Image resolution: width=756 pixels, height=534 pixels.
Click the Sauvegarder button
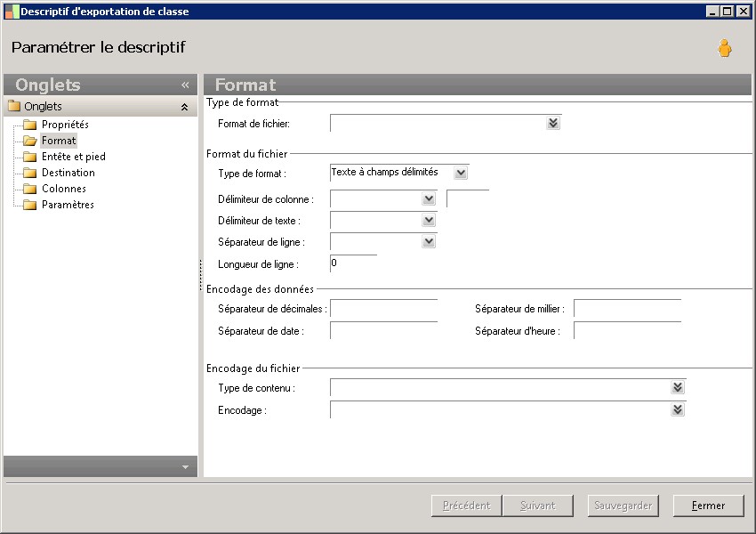tap(623, 506)
